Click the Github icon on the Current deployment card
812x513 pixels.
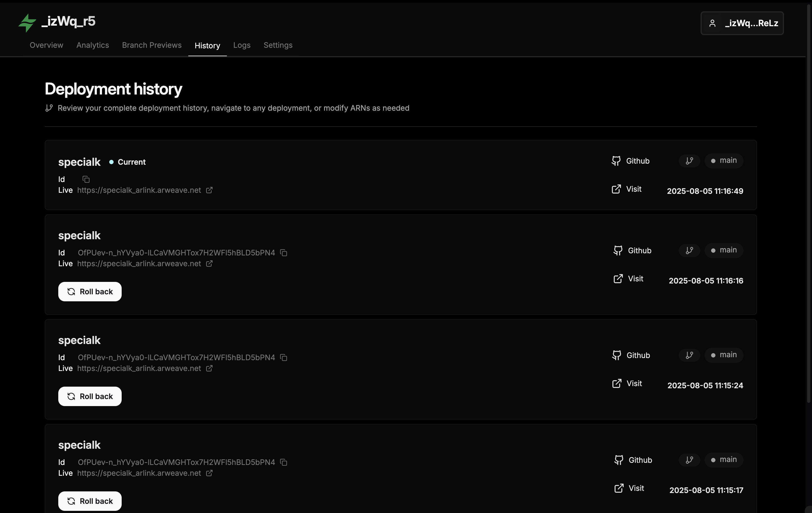tap(616, 161)
